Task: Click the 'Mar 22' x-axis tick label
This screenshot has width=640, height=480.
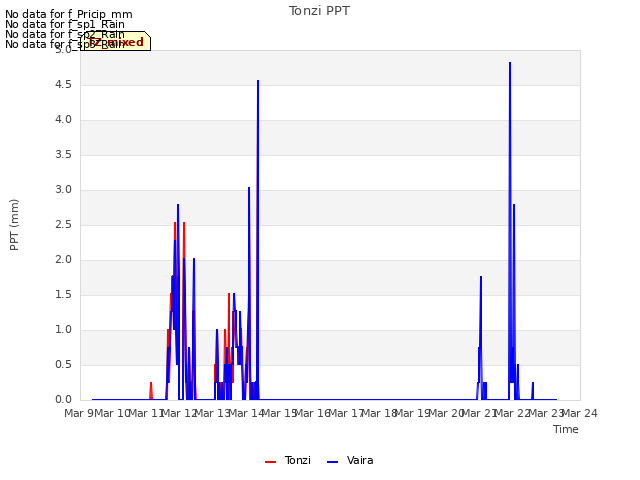Action: click(x=513, y=413)
